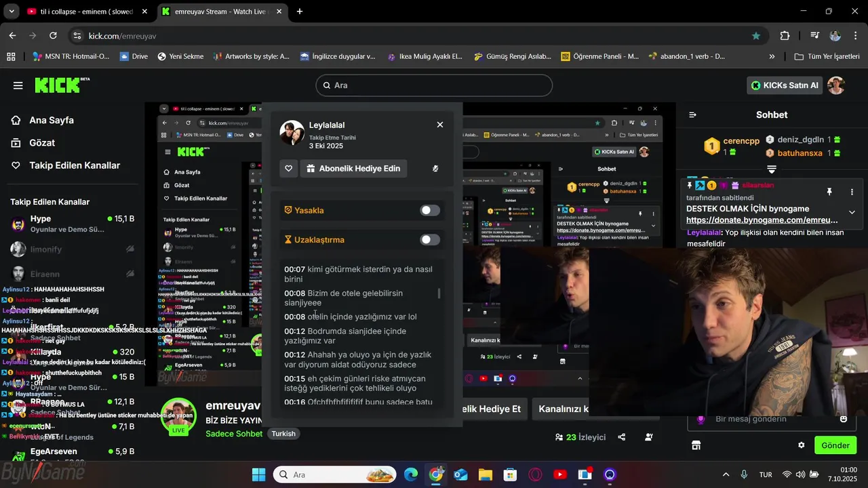Click the KICK logo

pyautogui.click(x=62, y=85)
